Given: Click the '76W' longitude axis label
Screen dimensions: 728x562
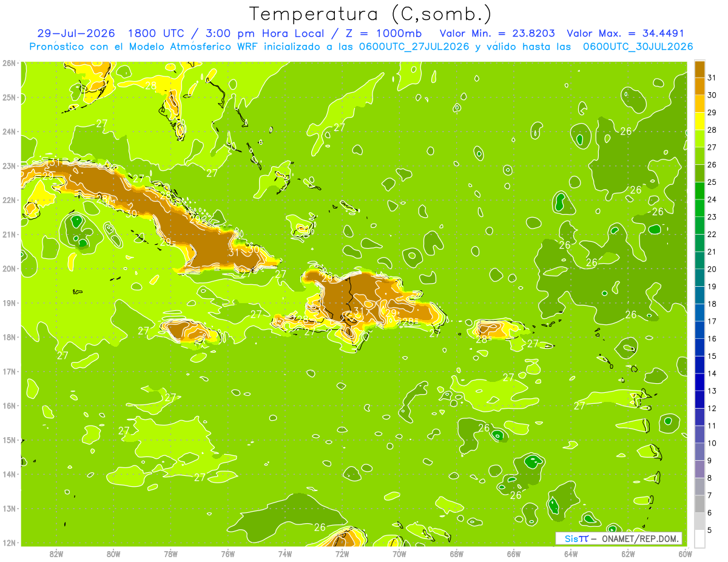Looking at the screenshot, I should pos(227,554).
